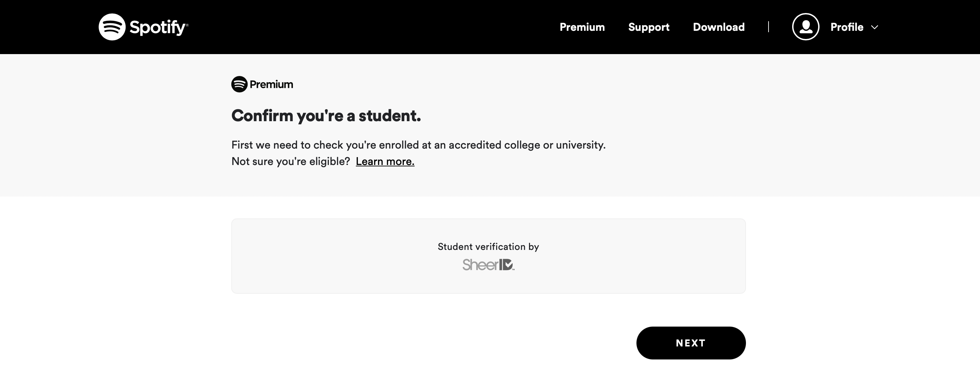The image size is (980, 380).
Task: Open the Premium navigation item
Action: (x=582, y=27)
